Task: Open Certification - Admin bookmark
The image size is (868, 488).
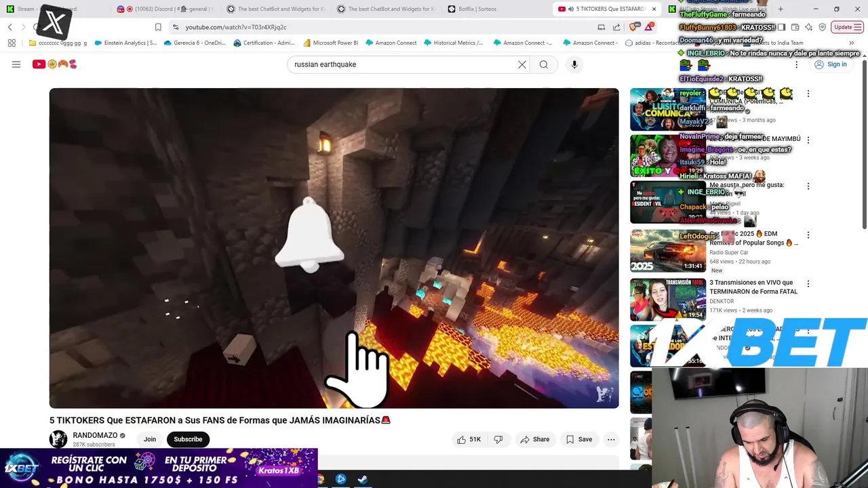Action: [264, 43]
